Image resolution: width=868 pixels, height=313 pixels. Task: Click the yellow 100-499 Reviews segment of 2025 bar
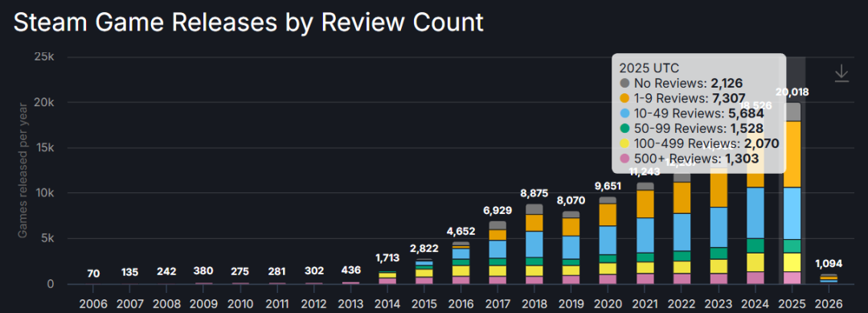[792, 262]
